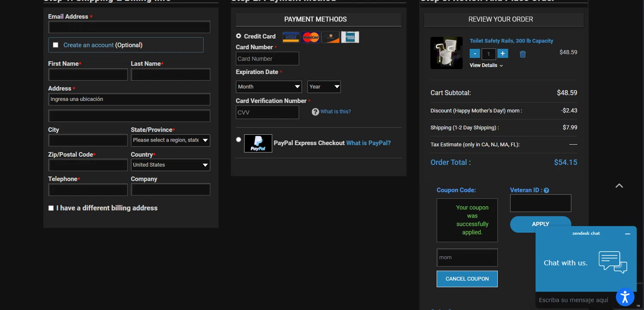Select PayPal Express Checkout radio button
Screen dimensions: 644x310
239,140
